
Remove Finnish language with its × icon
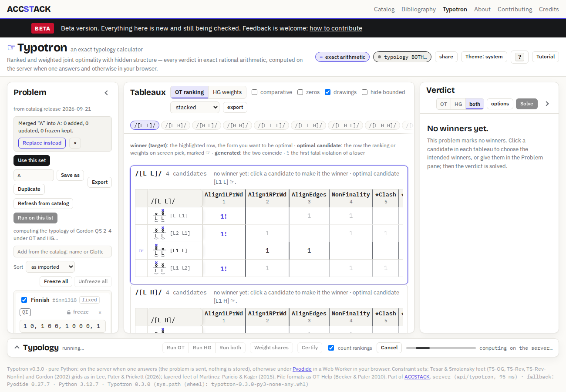(x=100, y=312)
